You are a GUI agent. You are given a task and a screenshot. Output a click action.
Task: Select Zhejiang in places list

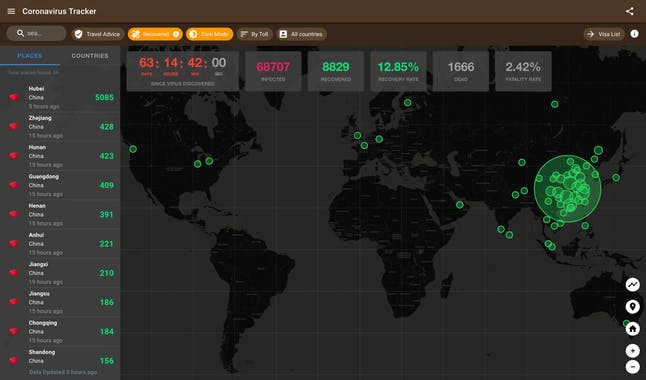60,127
